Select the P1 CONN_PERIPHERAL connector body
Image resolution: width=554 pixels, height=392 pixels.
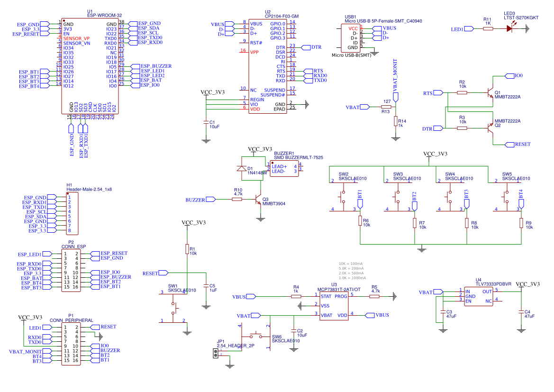tap(71, 344)
